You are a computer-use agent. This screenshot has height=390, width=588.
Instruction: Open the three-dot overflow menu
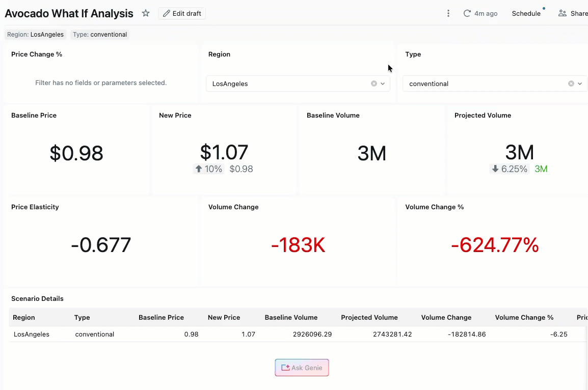click(x=448, y=13)
